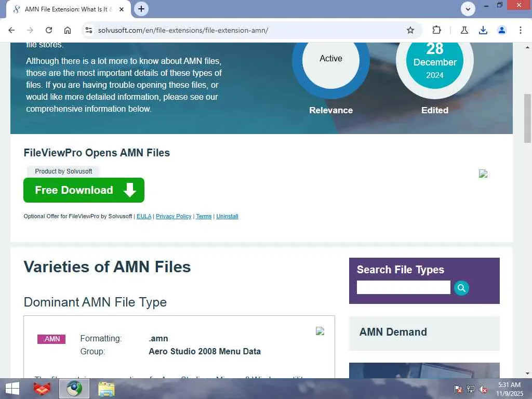Image resolution: width=532 pixels, height=399 pixels.
Task: Click the pink .AMN badge
Action: (x=51, y=339)
